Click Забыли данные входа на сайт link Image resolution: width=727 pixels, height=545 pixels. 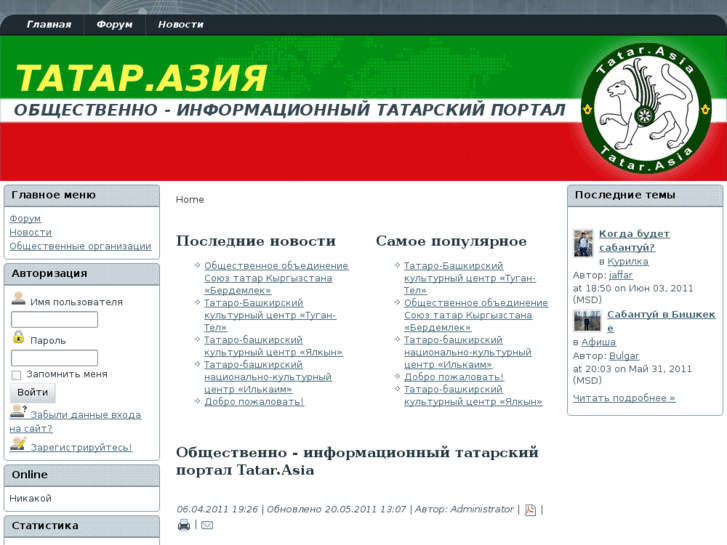76,421
